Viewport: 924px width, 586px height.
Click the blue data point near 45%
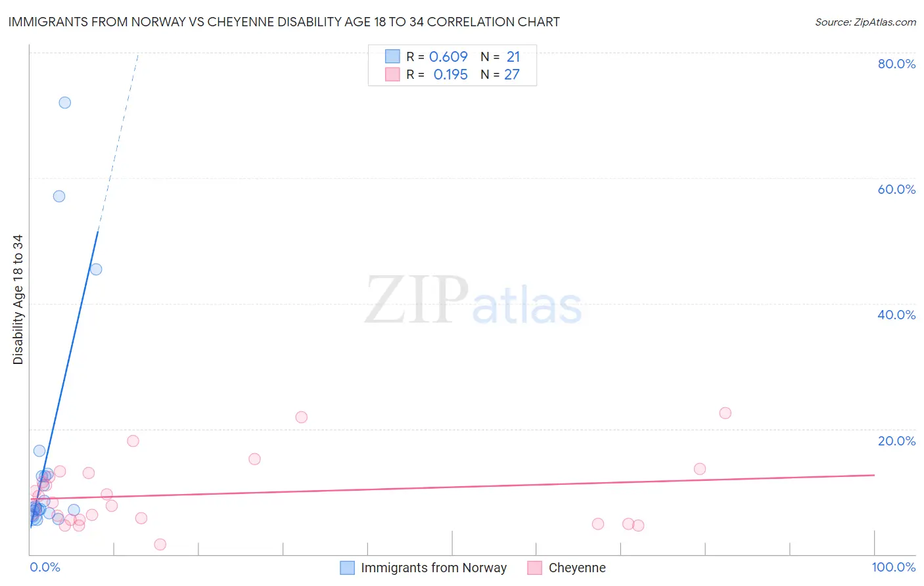click(x=96, y=269)
